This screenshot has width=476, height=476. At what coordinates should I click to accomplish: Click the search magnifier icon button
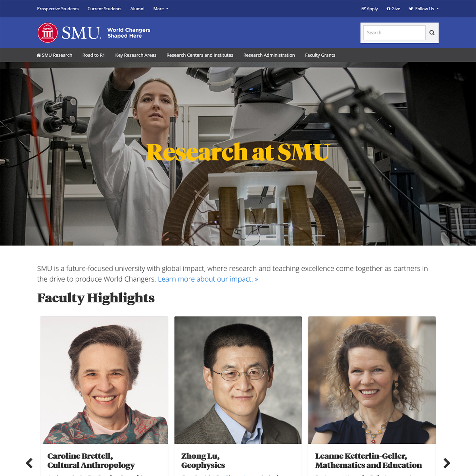point(432,33)
